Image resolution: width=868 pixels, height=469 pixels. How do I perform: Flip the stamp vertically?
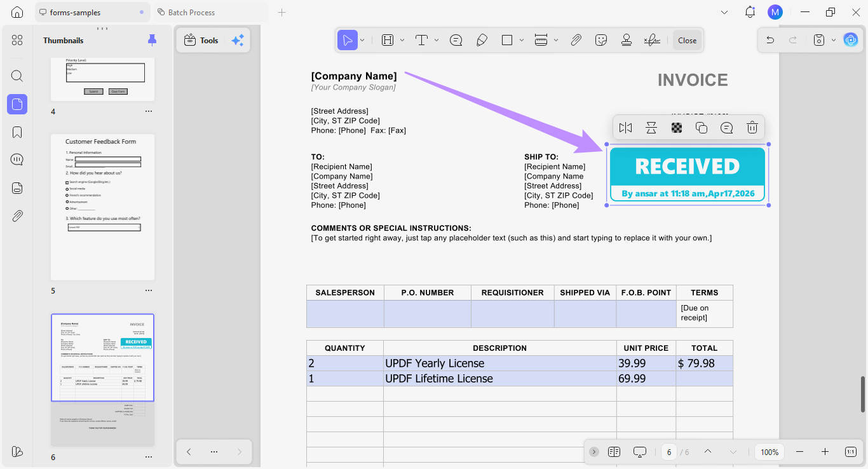pyautogui.click(x=651, y=128)
